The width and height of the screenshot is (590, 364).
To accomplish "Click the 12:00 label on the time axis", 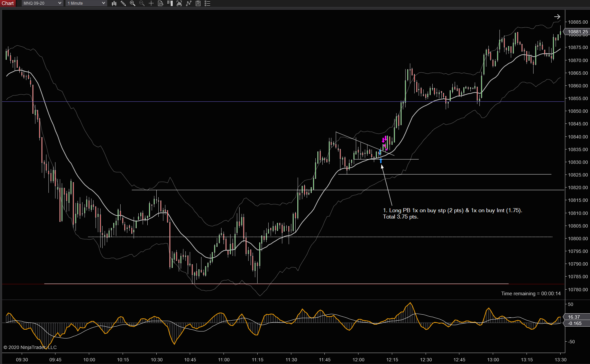I will click(x=358, y=360).
